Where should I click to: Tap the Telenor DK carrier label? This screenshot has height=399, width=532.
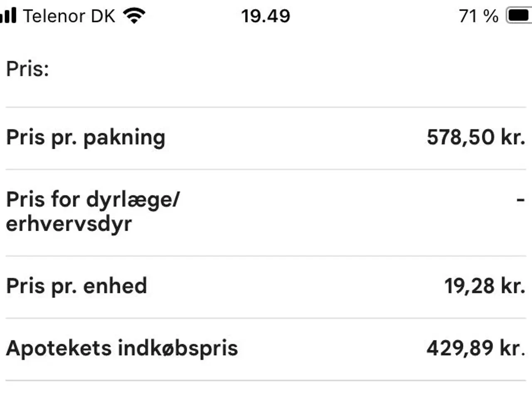(x=69, y=16)
